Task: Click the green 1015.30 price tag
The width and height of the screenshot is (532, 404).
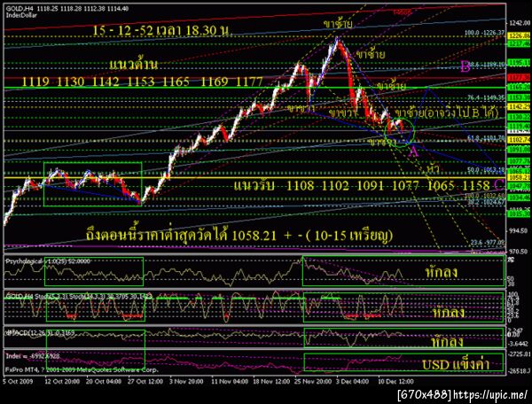Action: tap(519, 214)
